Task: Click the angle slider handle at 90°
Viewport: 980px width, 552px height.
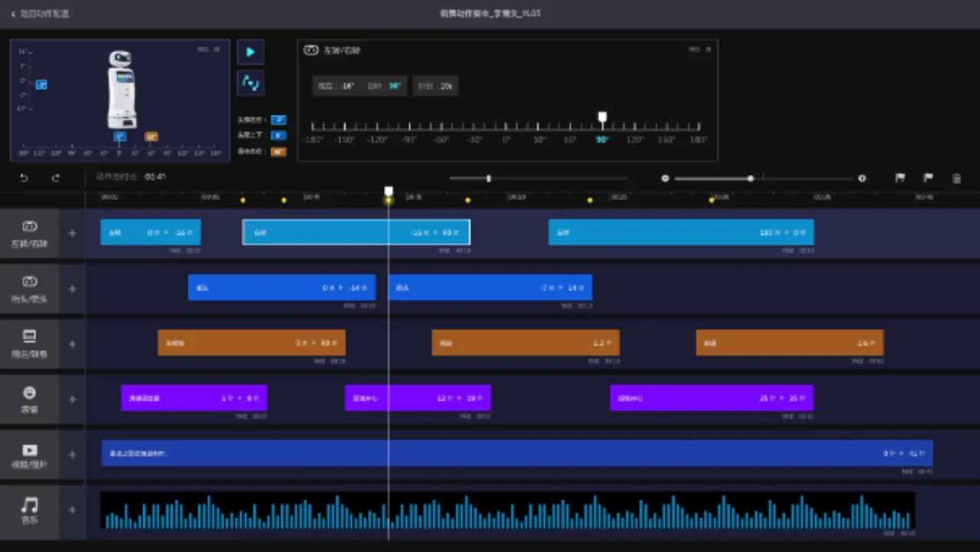Action: (602, 117)
